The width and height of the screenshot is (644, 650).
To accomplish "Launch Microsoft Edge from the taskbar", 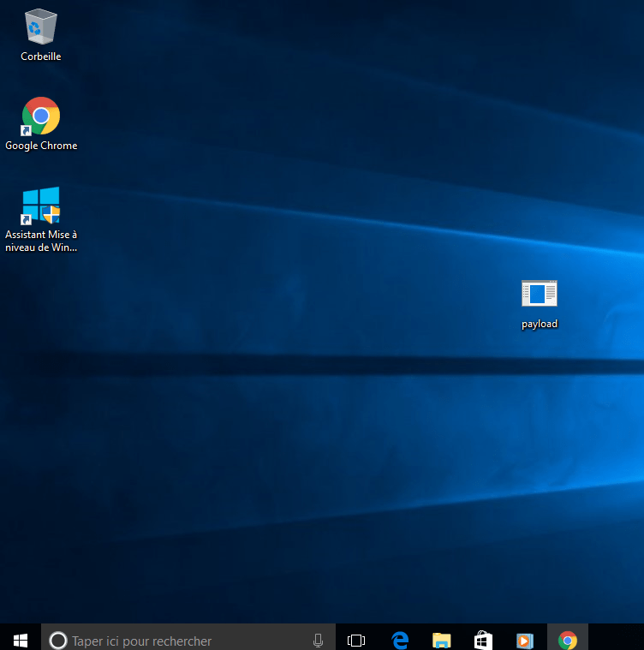I will [x=399, y=640].
